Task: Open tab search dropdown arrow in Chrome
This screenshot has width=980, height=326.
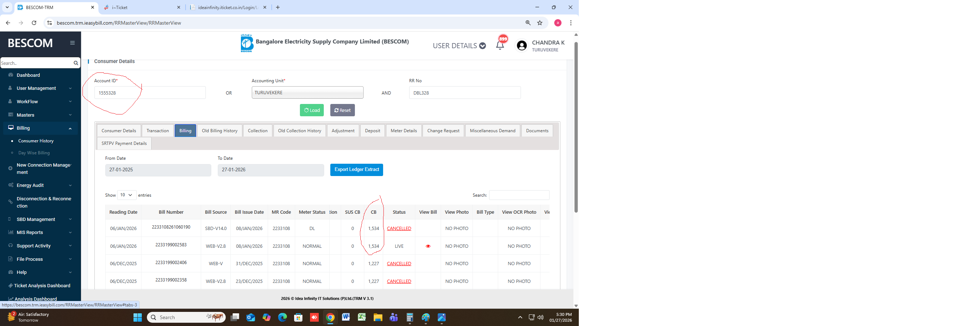Action: pyautogui.click(x=7, y=7)
